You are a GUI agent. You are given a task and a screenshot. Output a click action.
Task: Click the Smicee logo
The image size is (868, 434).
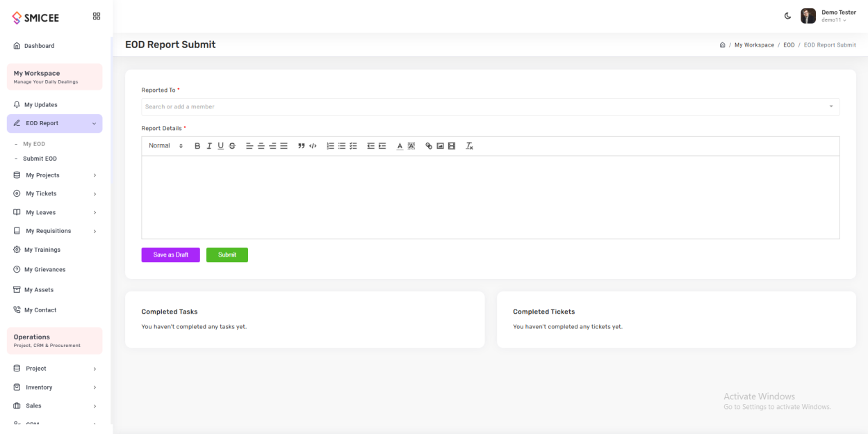35,18
